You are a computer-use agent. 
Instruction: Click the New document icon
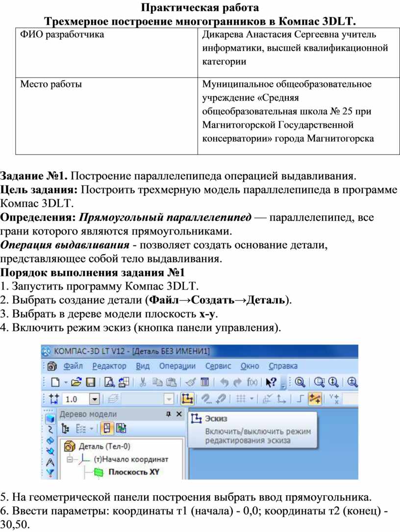55,382
